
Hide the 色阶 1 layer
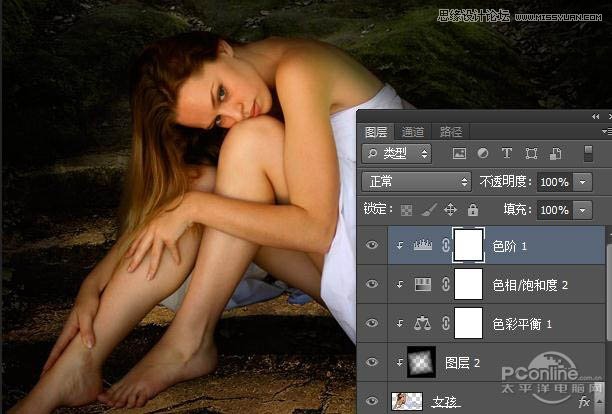pos(372,245)
